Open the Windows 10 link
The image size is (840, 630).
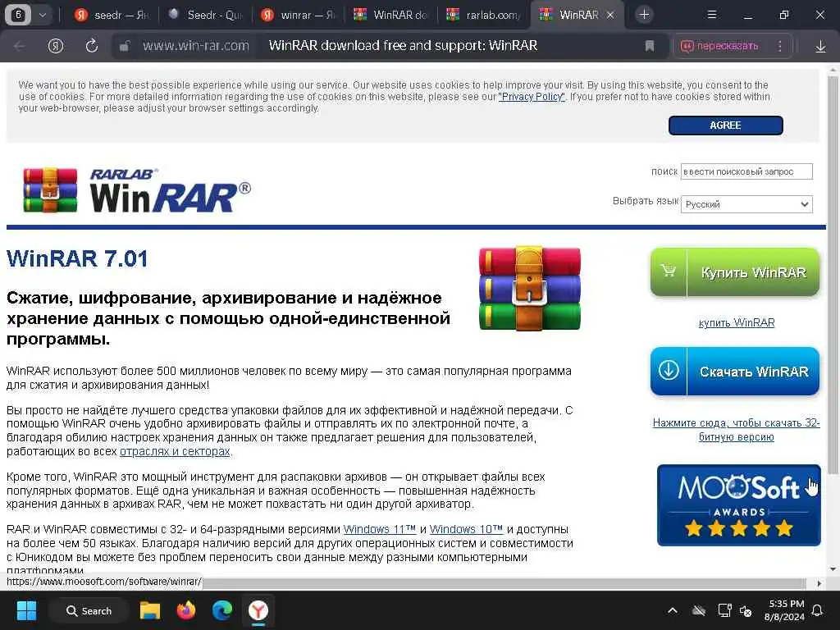click(466, 529)
